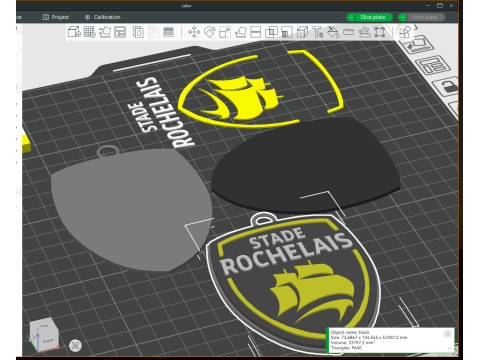Click the square frame icon after Assemble
The height and width of the screenshot is (360, 480).
click(380, 32)
